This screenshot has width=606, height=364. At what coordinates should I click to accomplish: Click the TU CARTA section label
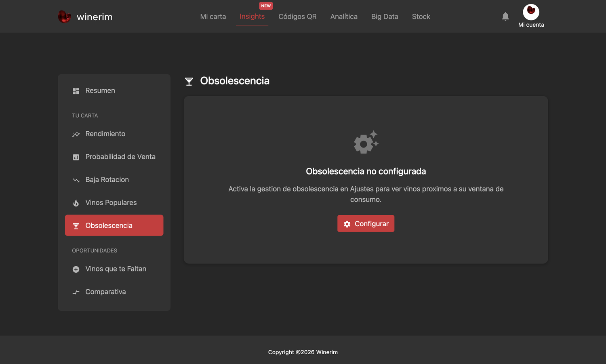coord(85,116)
